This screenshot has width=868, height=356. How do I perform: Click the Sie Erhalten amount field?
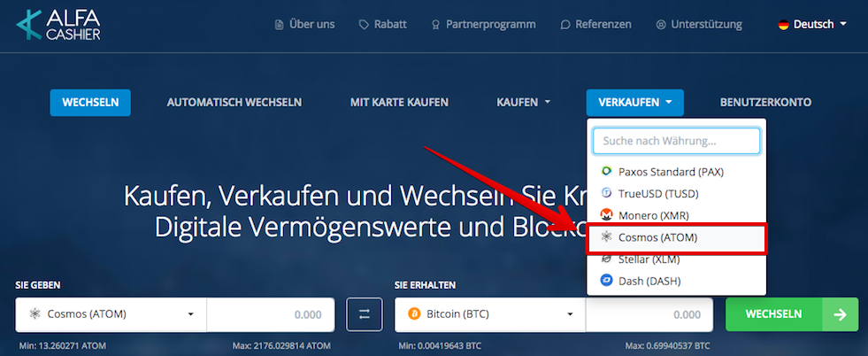click(x=649, y=314)
